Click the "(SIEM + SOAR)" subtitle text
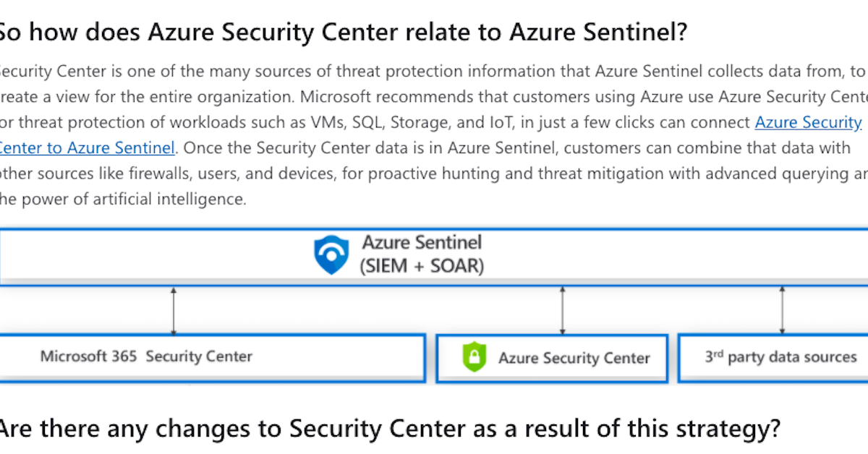 click(x=422, y=266)
